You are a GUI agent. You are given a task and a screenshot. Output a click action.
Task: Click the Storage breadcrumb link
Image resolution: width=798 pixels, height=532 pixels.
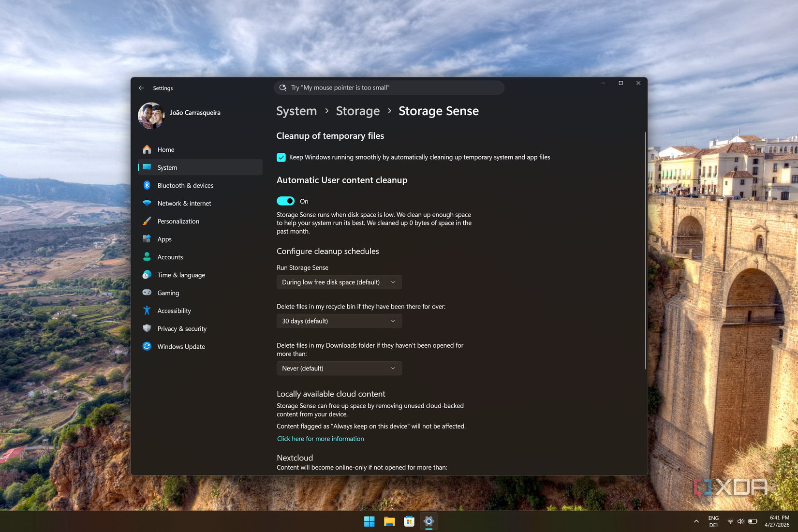pos(357,111)
